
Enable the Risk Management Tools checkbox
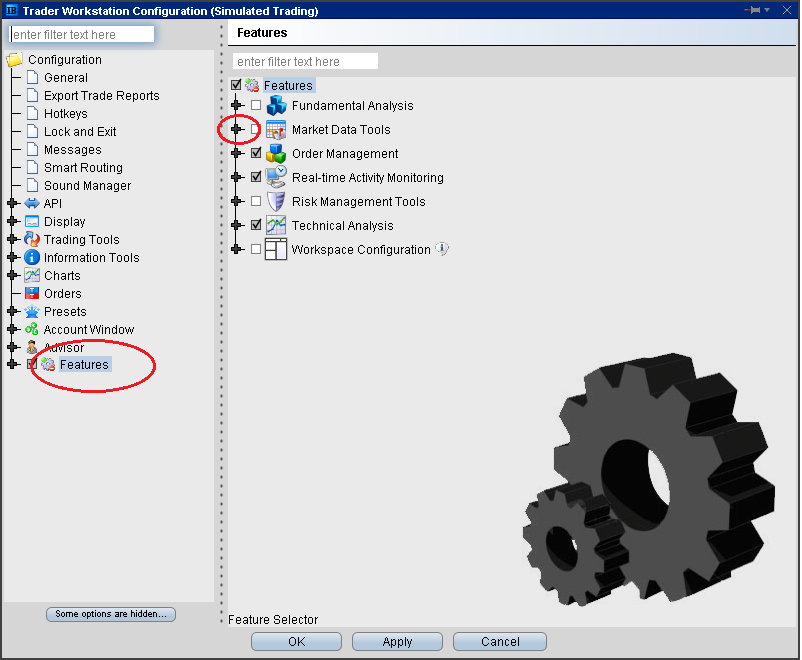256,201
